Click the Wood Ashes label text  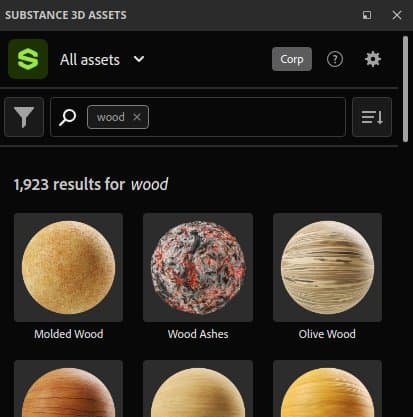[x=198, y=334]
